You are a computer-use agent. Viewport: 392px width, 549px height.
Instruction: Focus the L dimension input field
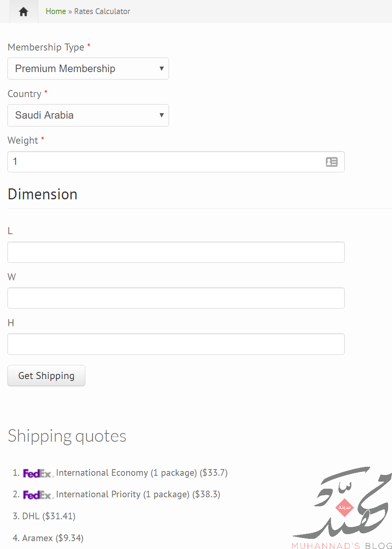tap(176, 252)
